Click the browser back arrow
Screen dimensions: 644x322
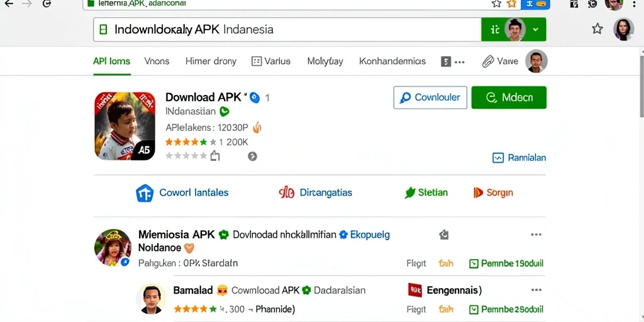[8, 3]
